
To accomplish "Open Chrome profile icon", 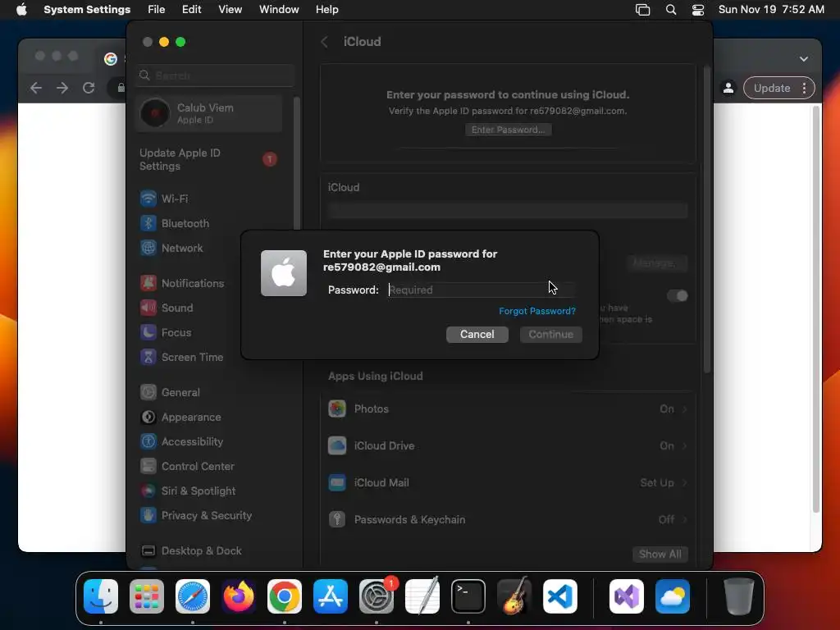I will click(x=728, y=88).
